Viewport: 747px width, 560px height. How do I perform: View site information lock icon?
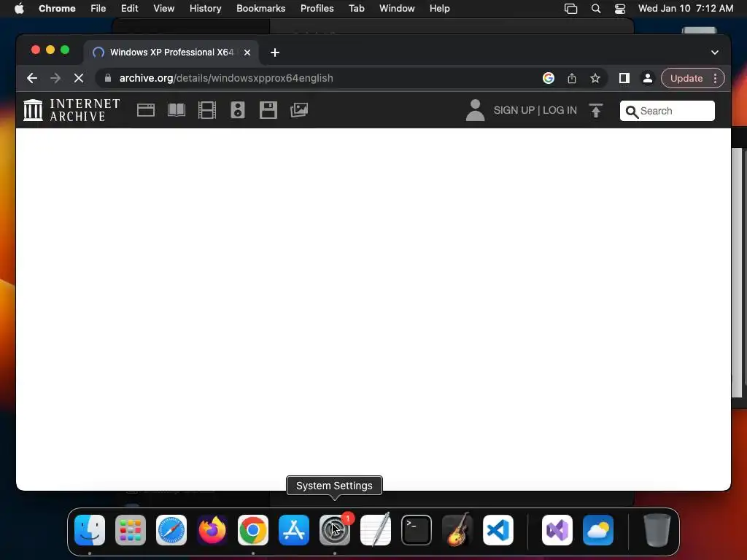[x=108, y=78]
